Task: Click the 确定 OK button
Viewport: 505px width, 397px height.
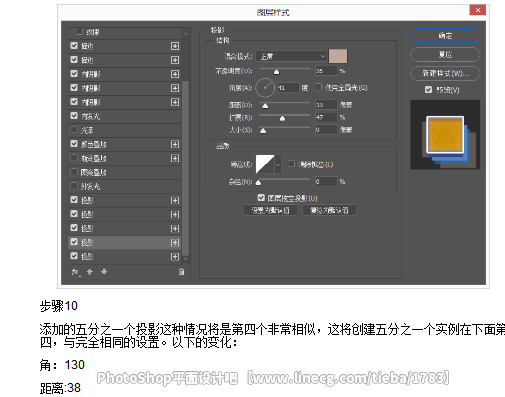Action: (445, 35)
